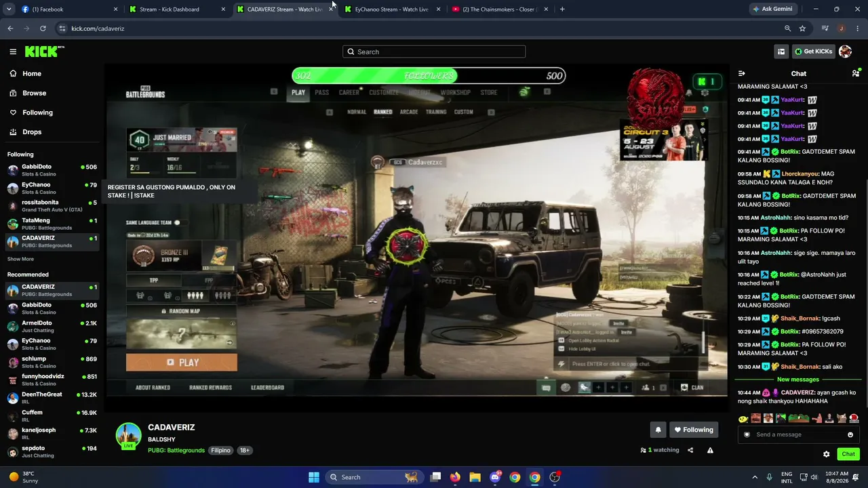Image resolution: width=868 pixels, height=488 pixels.
Task: Click the yellow smiley emote in chat
Action: 743,418
